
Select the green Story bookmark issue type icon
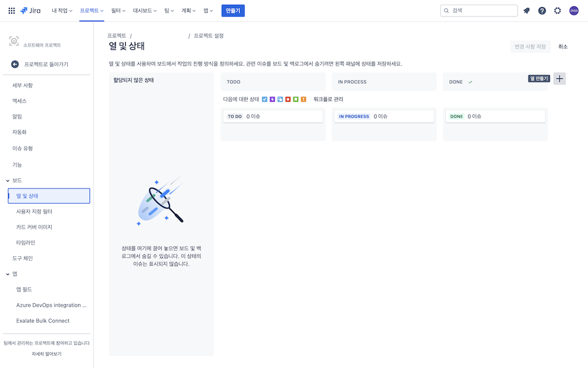coord(296,99)
